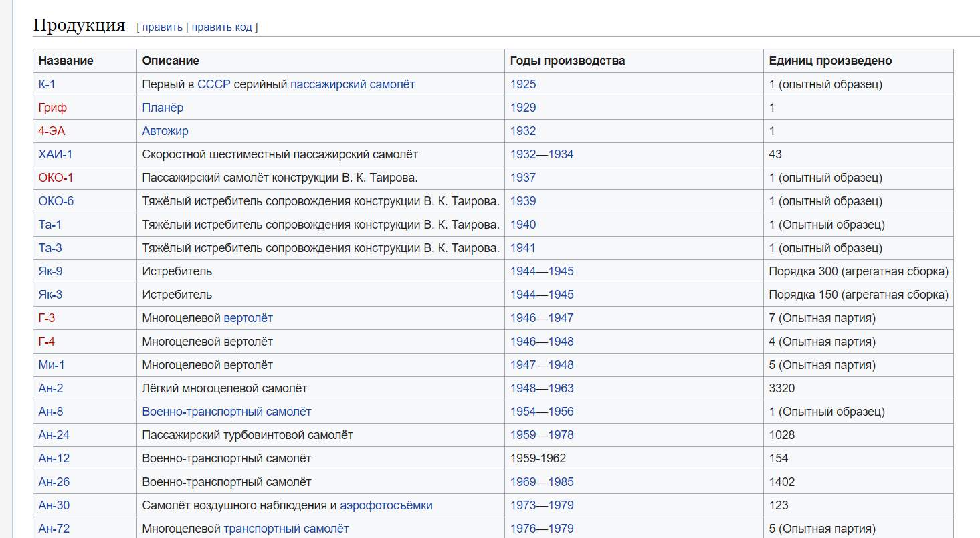
Task: Click the 'Продукция' section heading
Action: [79, 25]
